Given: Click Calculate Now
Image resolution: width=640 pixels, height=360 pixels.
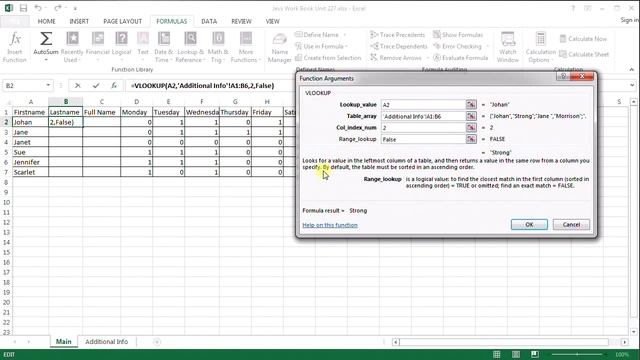Looking at the screenshot, I should coord(583,39).
